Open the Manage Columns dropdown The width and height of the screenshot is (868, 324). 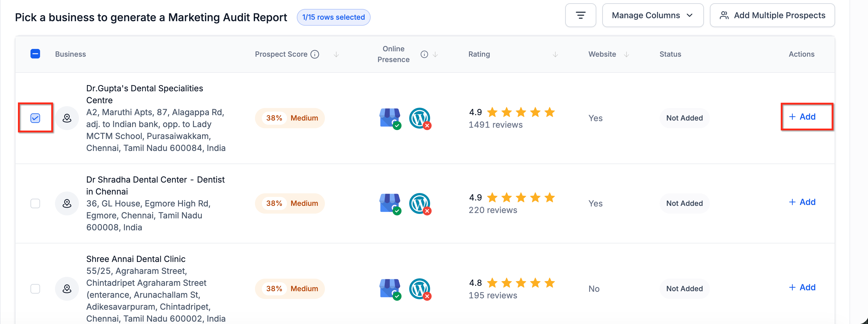(x=652, y=16)
